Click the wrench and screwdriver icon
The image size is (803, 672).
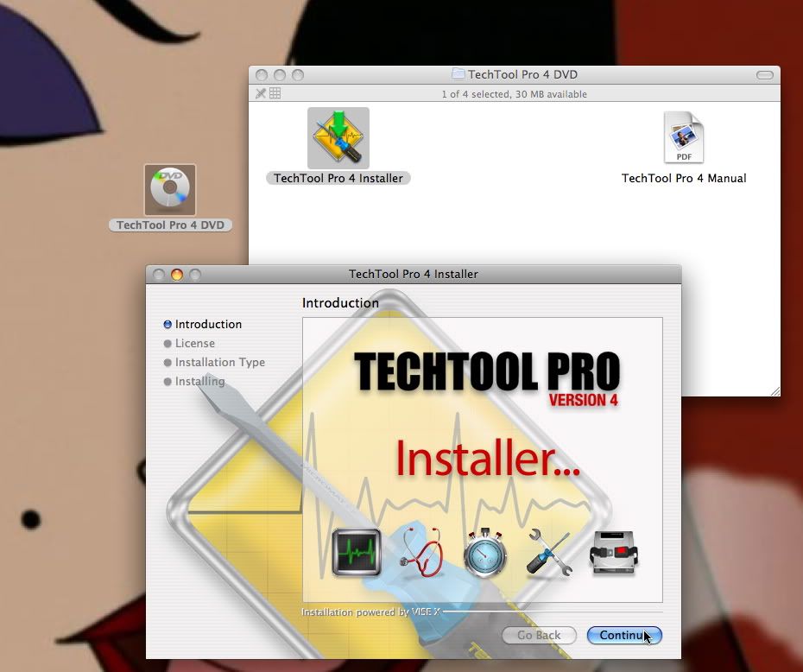point(548,553)
